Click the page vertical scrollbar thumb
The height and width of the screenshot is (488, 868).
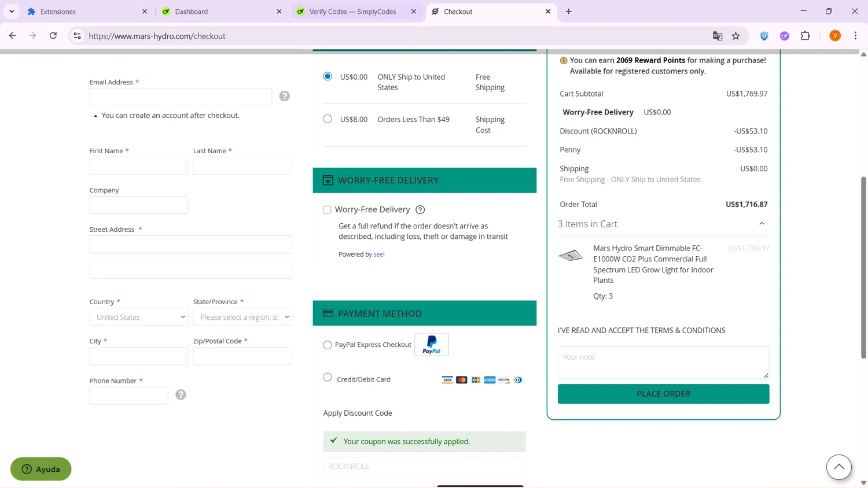click(x=863, y=268)
